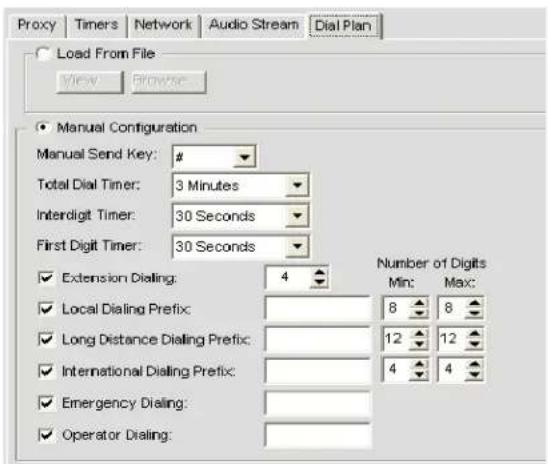Image resolution: width=548 pixels, height=464 pixels.
Task: Go to the Network tab
Action: pyautogui.click(x=163, y=25)
